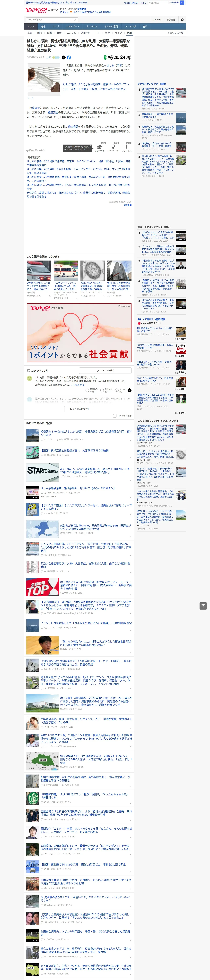Screen dimensions: 210x980
Task: Click 共感した smiley reaction on first comment
Action: [x=92, y=390]
